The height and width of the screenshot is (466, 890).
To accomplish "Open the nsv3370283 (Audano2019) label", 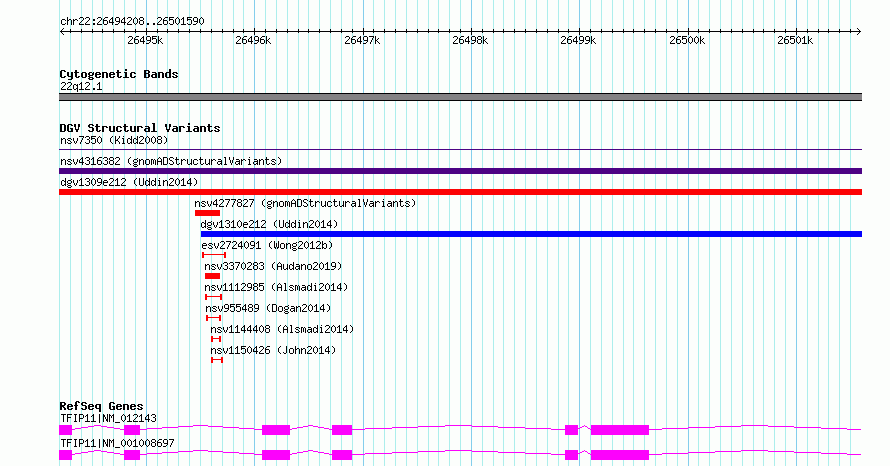I will pos(274,266).
